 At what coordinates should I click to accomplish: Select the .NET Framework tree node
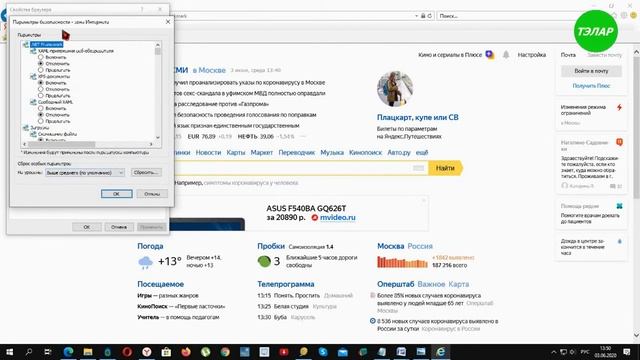[47, 44]
